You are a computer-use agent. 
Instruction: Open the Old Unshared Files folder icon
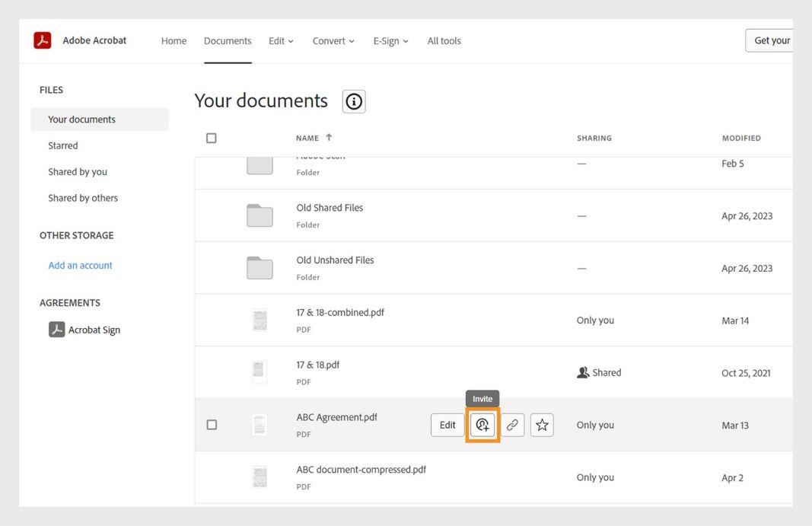click(260, 267)
